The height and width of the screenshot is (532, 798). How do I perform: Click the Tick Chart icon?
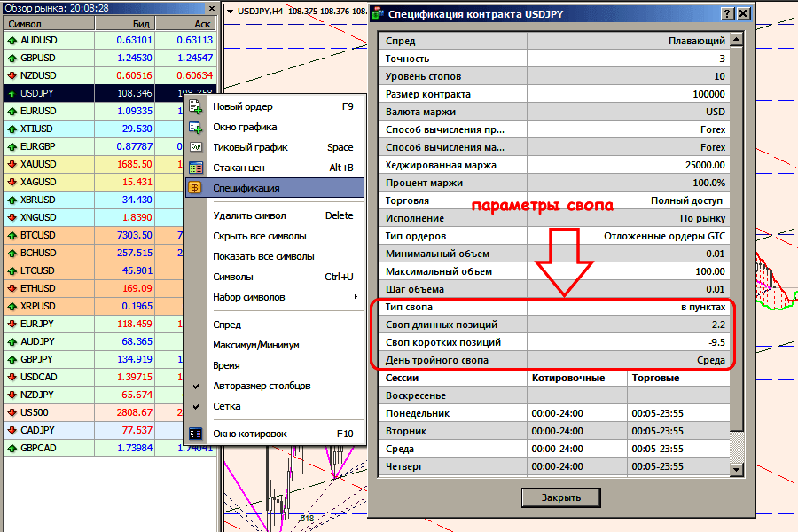[196, 147]
